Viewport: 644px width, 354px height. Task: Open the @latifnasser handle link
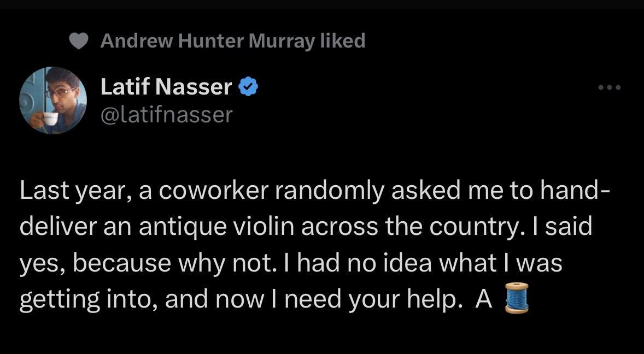pos(166,114)
